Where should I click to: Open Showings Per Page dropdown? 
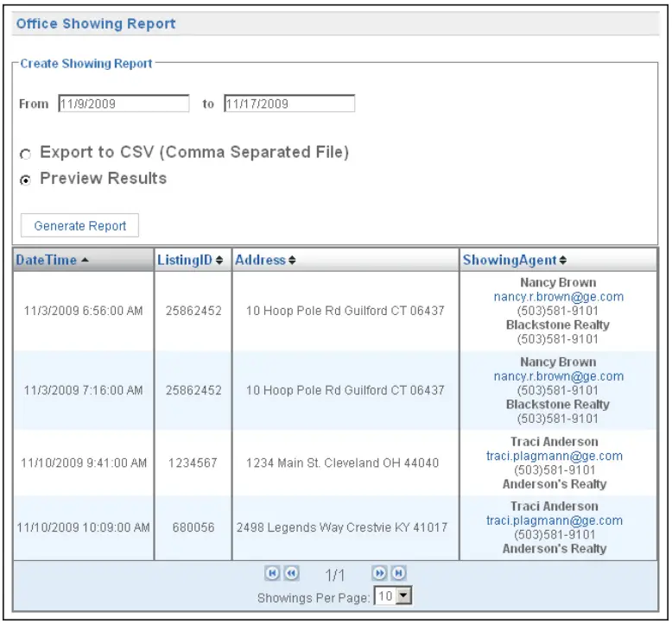coord(393,596)
